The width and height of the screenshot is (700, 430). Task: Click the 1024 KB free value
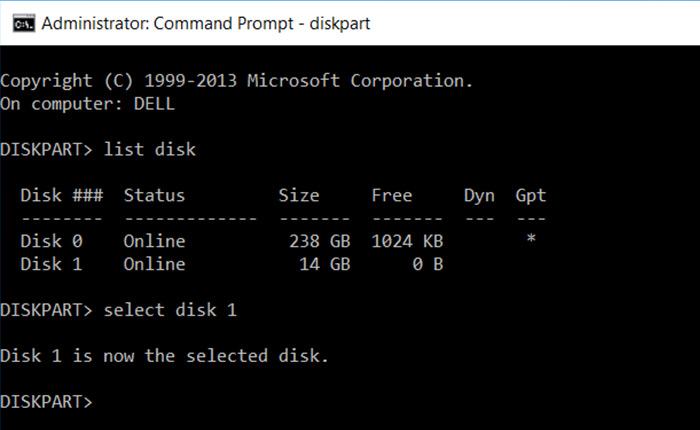point(407,241)
